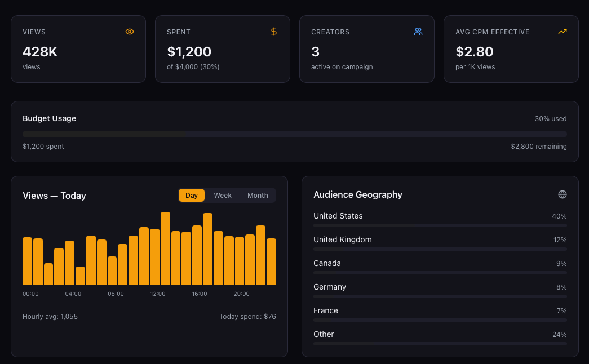This screenshot has height=364, width=589.
Task: Click the eye icon on the Views card
Action: pyautogui.click(x=130, y=32)
